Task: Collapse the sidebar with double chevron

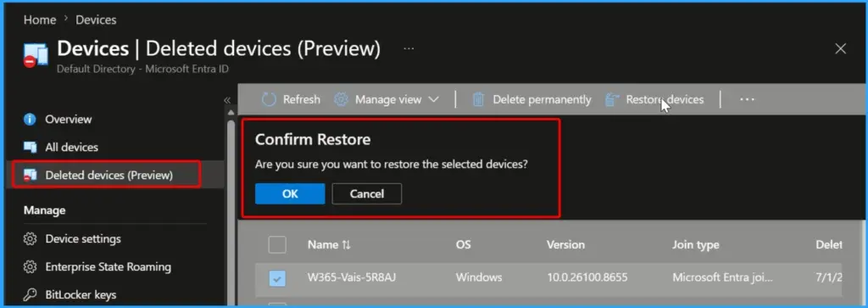Action: click(x=227, y=100)
